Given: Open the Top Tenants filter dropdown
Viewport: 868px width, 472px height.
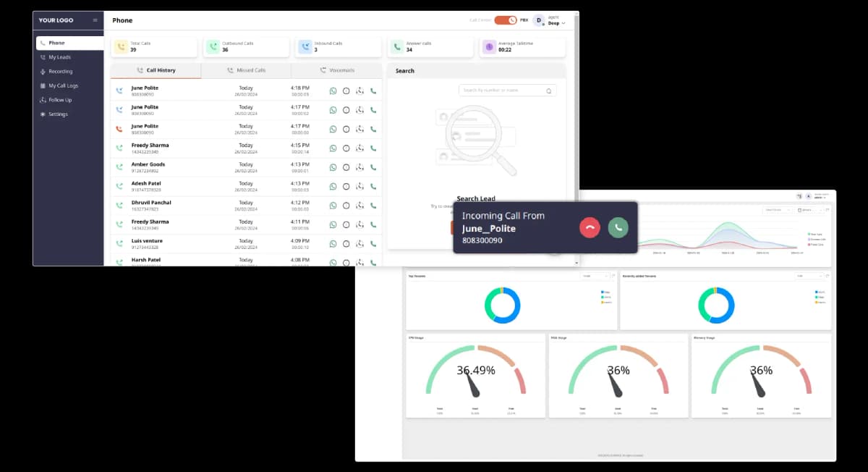Looking at the screenshot, I should 595,276.
